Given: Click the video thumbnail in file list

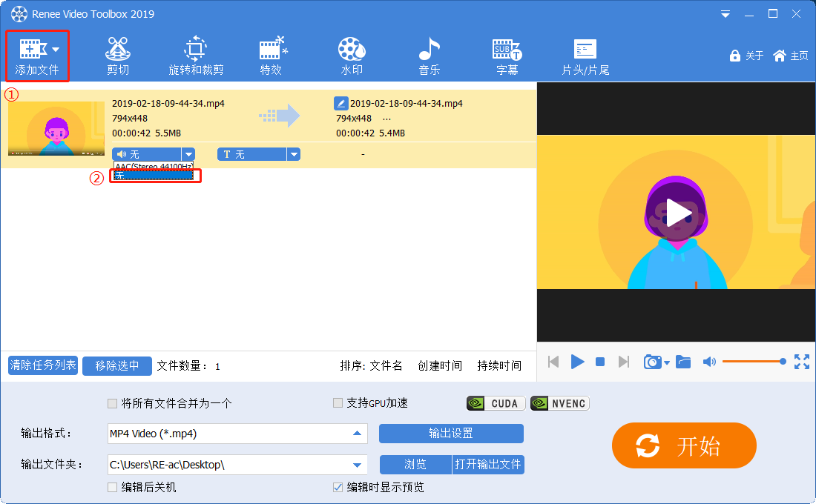Looking at the screenshot, I should (56, 128).
